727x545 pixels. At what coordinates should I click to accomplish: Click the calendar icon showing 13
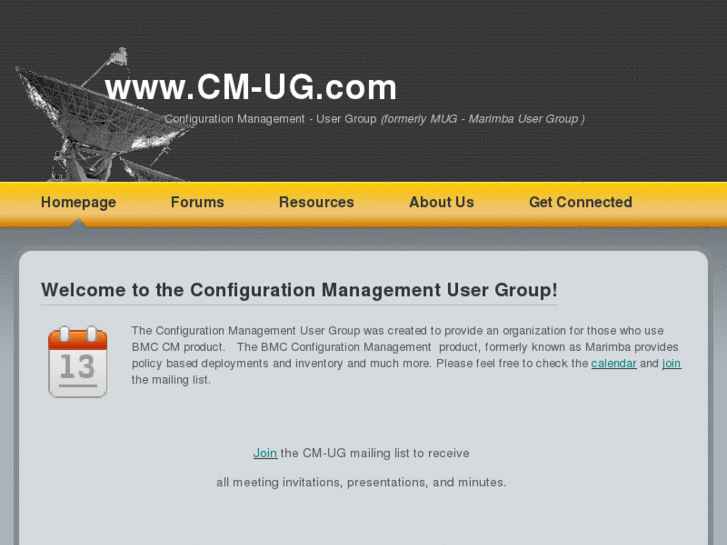click(77, 362)
